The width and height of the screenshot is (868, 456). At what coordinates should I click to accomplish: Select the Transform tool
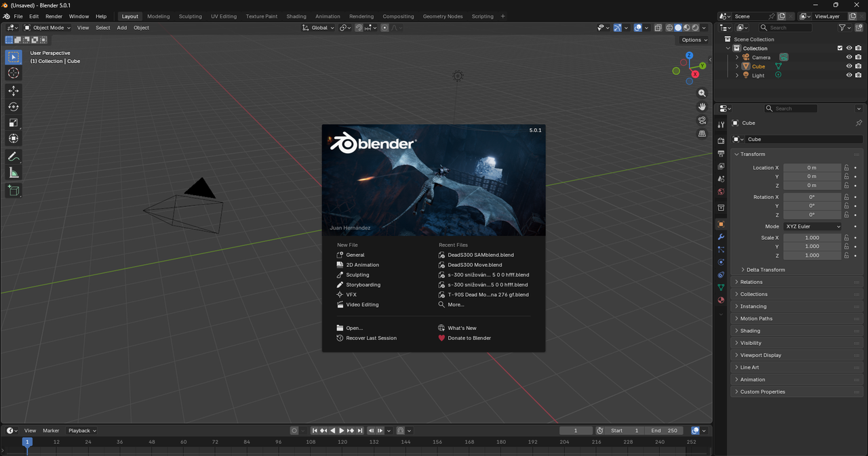pyautogui.click(x=14, y=139)
